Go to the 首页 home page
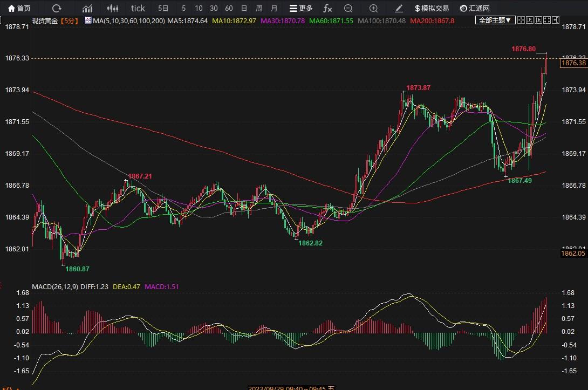The image size is (588, 390). [19, 8]
